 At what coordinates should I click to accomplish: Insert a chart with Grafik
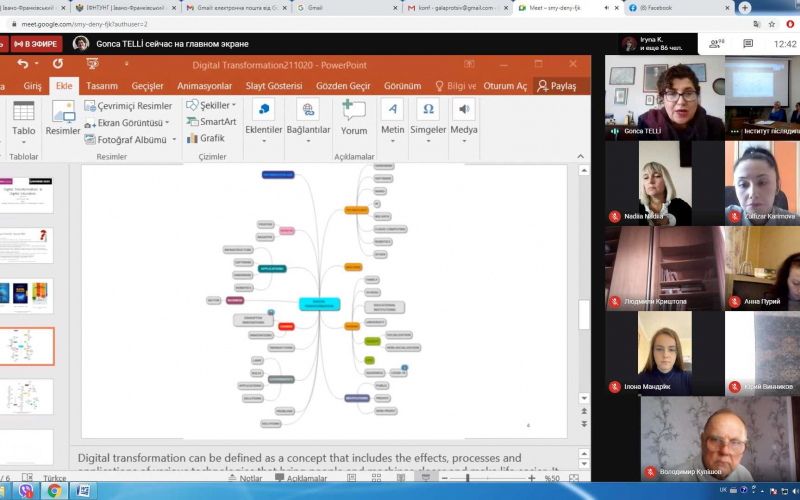206,138
